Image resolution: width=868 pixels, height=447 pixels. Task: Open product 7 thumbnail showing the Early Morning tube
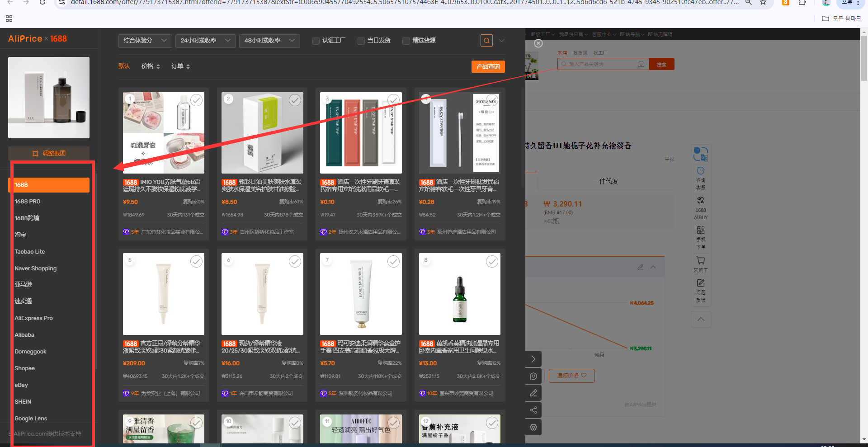pyautogui.click(x=361, y=294)
